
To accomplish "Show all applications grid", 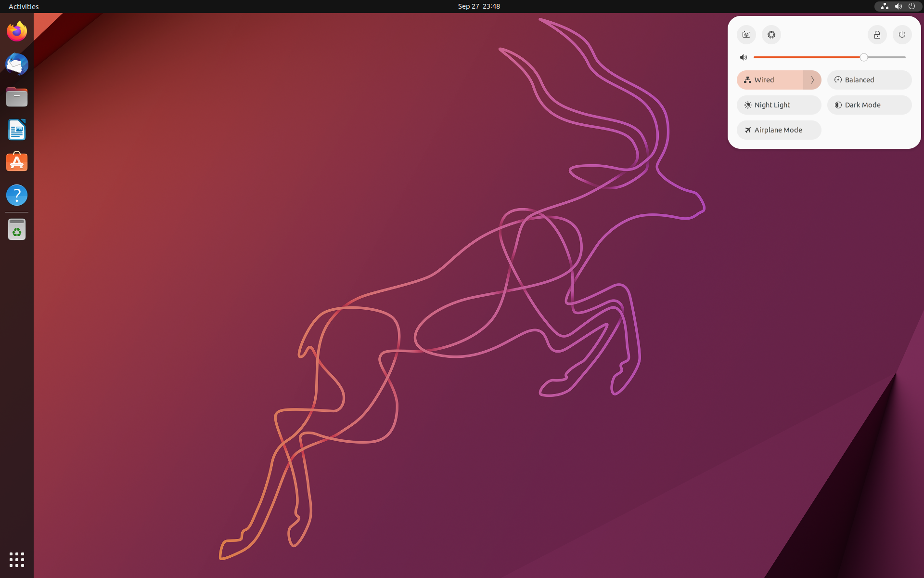I will point(16,560).
